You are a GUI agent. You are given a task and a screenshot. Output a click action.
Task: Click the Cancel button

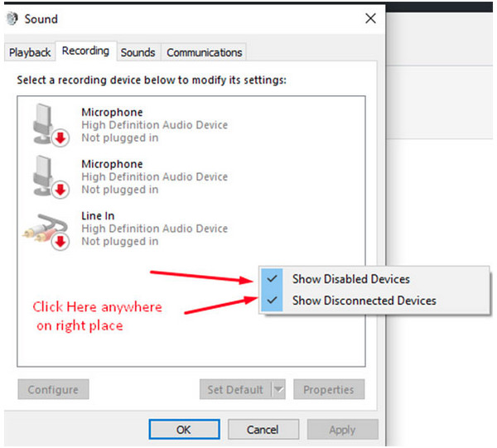click(x=263, y=429)
